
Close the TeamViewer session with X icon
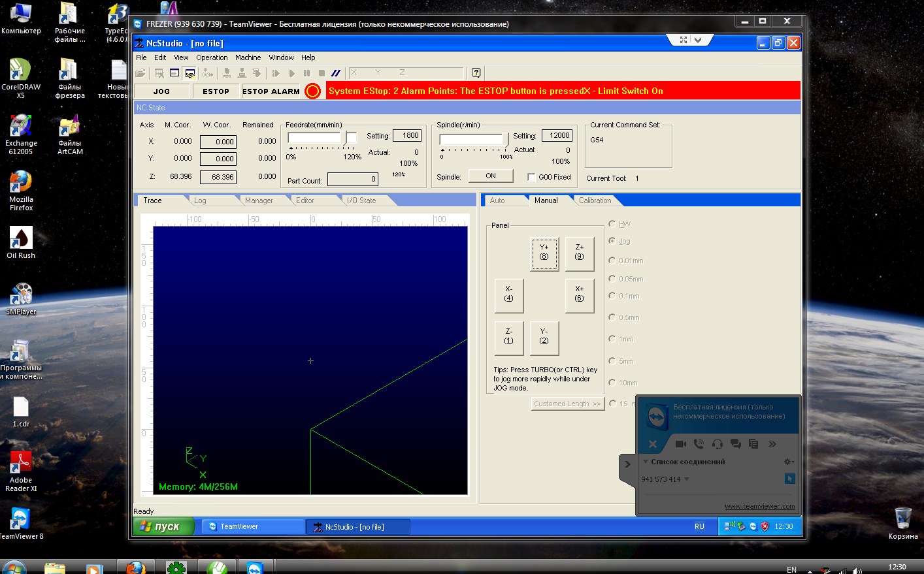(652, 444)
